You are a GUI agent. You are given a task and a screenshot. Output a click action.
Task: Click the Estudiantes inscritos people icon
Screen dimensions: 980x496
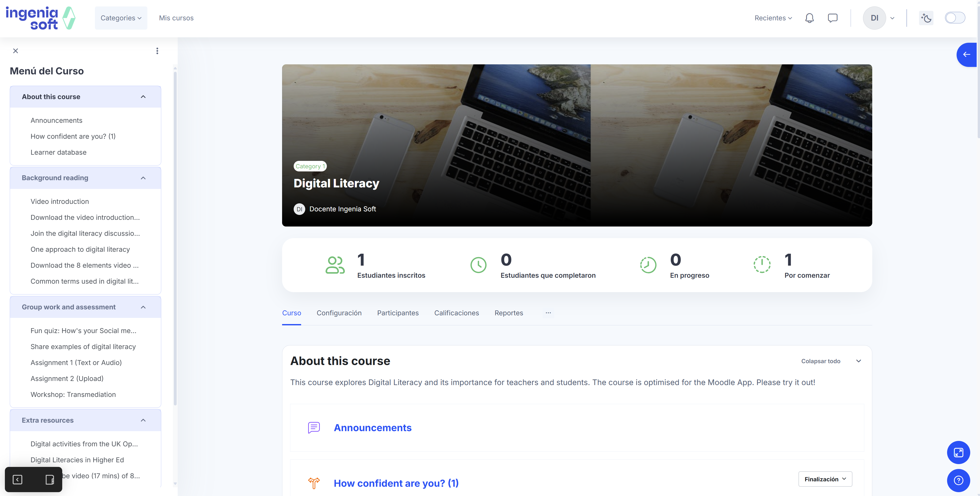coord(335,265)
